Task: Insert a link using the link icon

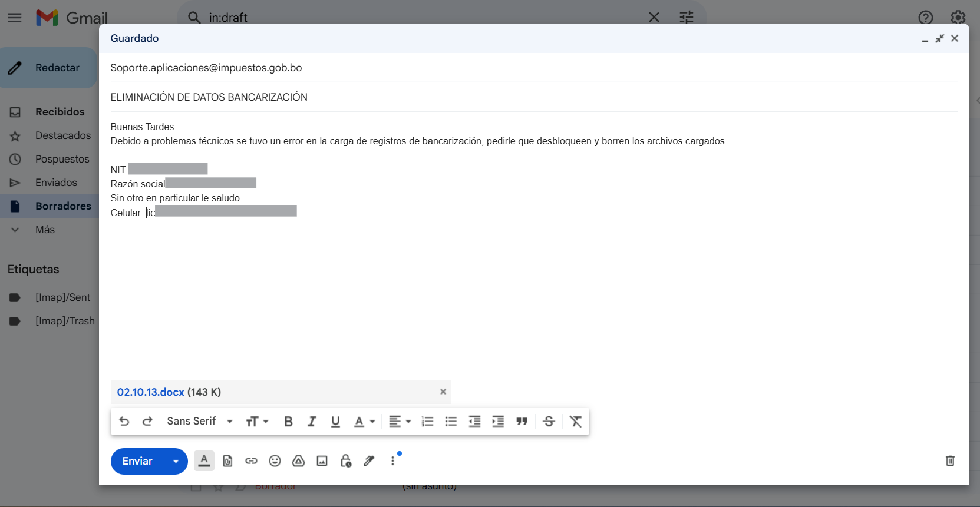Action: pyautogui.click(x=252, y=461)
